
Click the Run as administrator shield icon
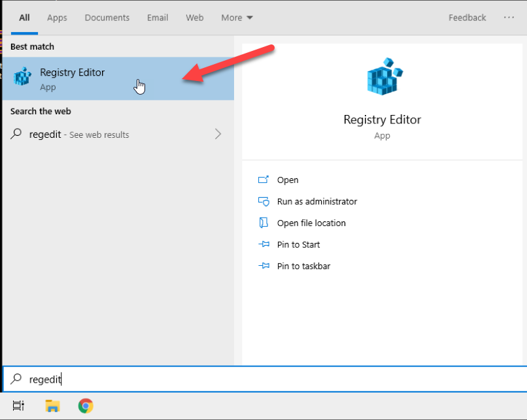(263, 201)
